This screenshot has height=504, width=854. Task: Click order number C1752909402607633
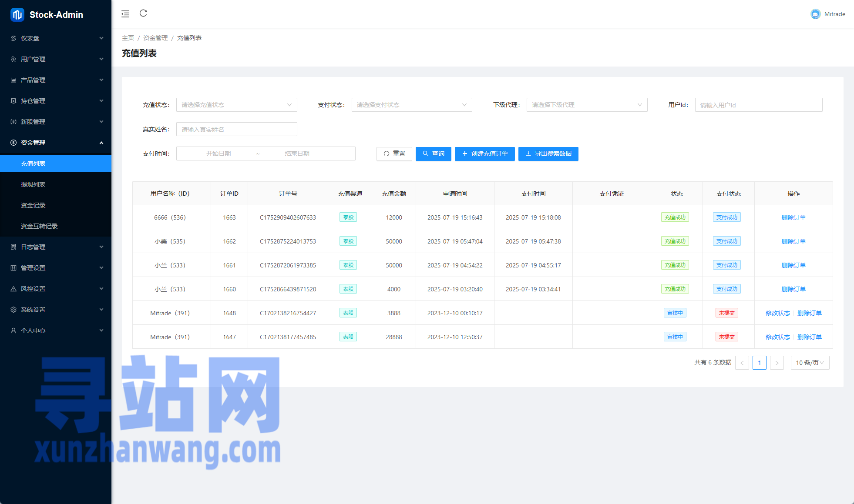pyautogui.click(x=288, y=217)
